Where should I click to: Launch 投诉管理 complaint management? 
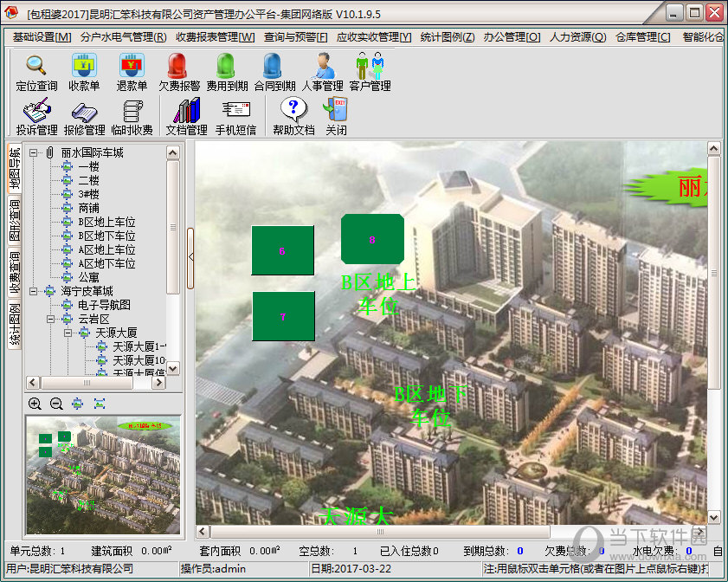[x=36, y=115]
